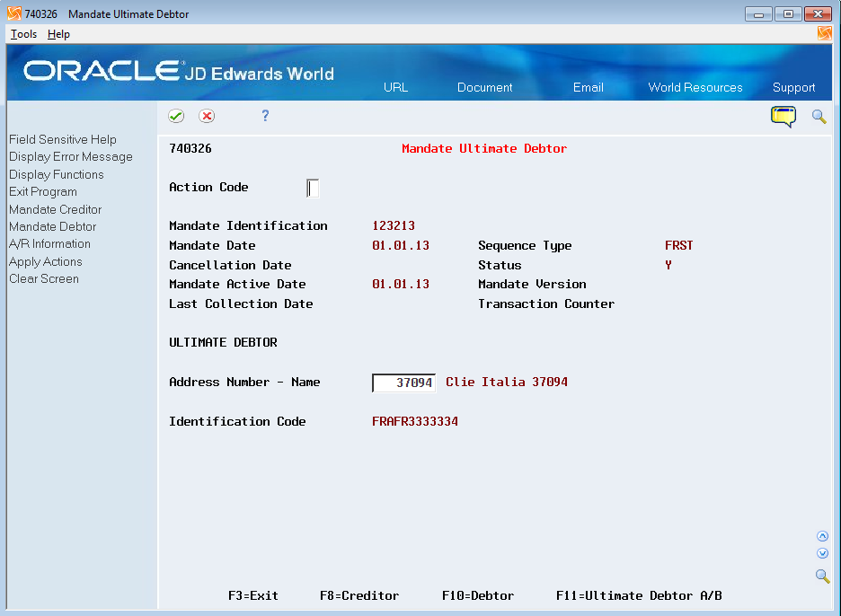The image size is (841, 616).
Task: Select Display Functions in the sidebar
Action: coord(57,174)
